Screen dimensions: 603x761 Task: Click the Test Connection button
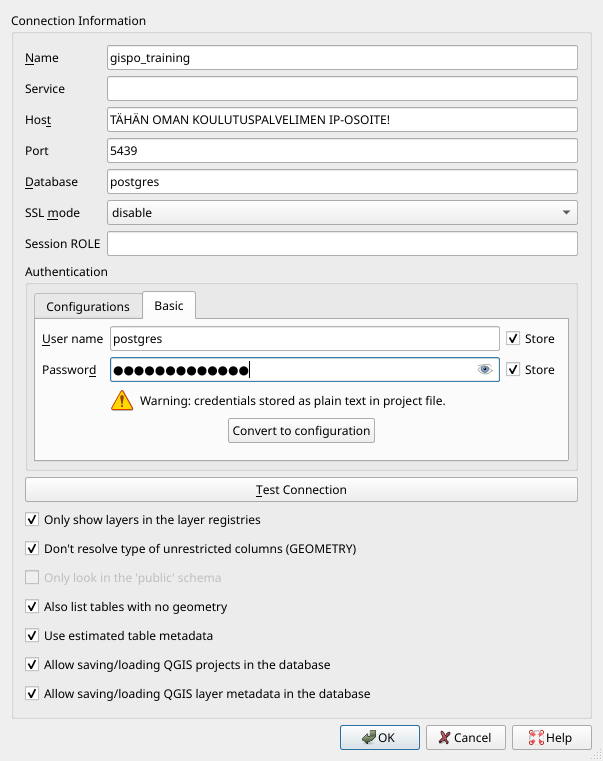pyautogui.click(x=301, y=490)
